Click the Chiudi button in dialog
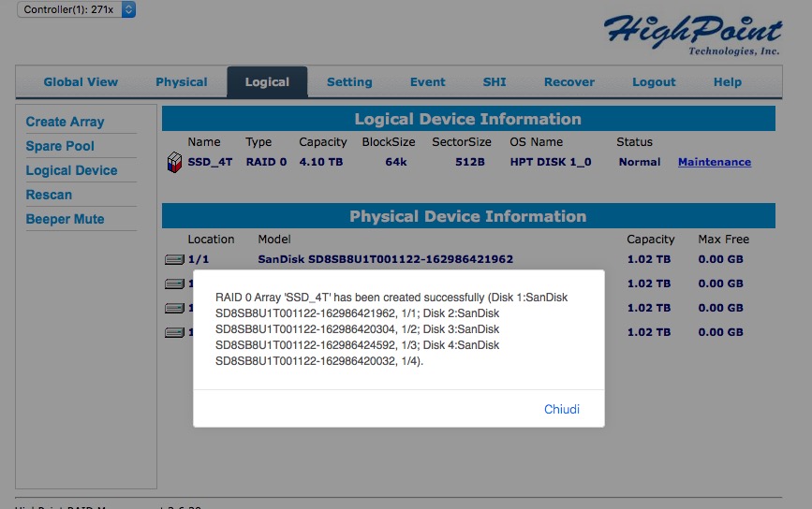This screenshot has width=812, height=509. pyautogui.click(x=562, y=409)
